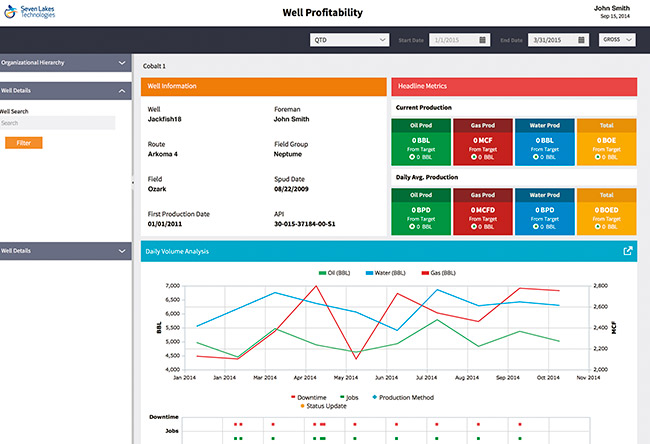Click the Well Profitability page title
Viewport: 650px width, 444px height.
pyautogui.click(x=323, y=12)
